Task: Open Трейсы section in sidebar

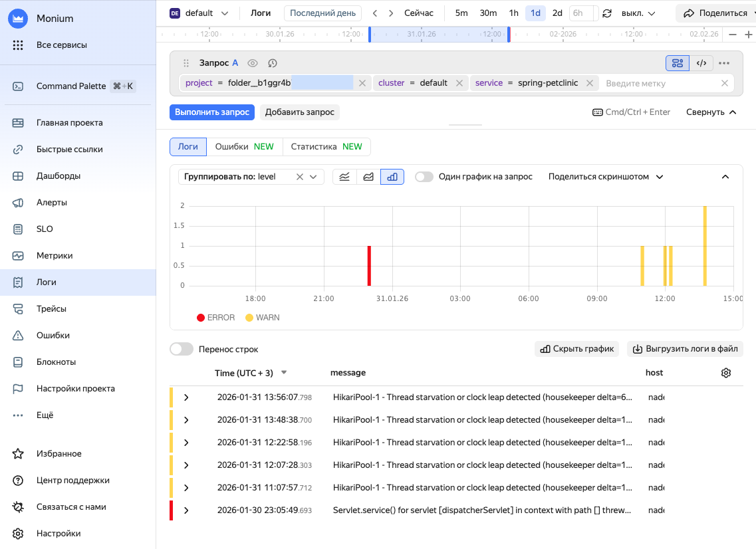Action: [51, 309]
